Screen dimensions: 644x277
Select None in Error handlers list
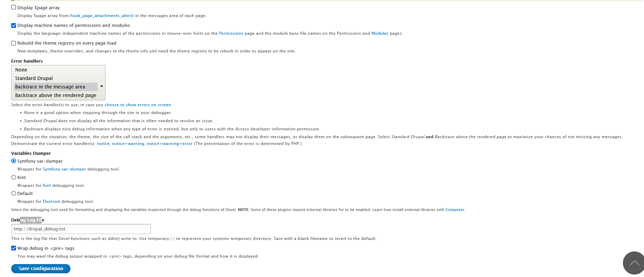[x=21, y=70]
